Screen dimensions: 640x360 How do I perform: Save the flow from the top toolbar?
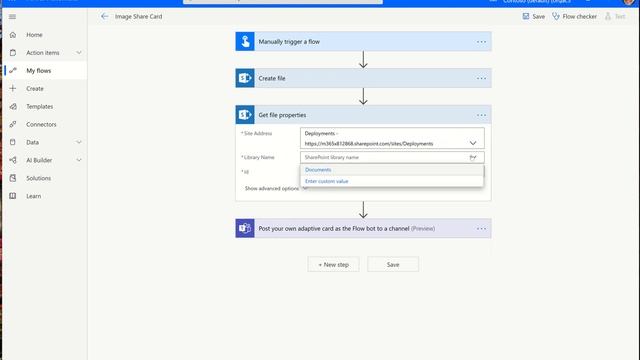[533, 16]
